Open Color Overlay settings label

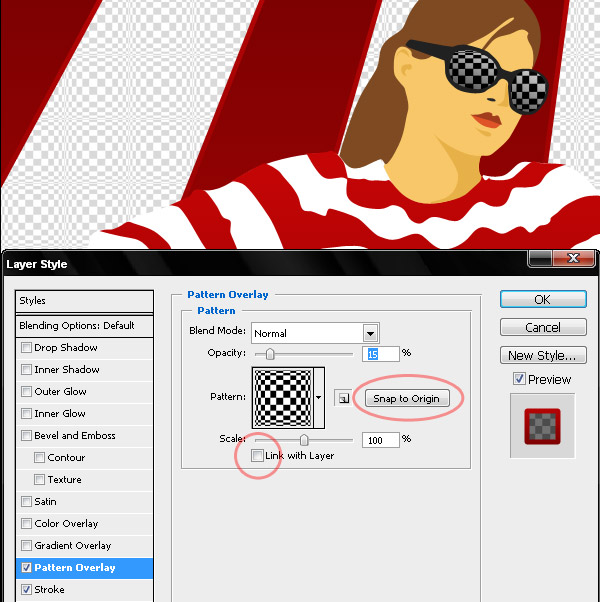[66, 524]
